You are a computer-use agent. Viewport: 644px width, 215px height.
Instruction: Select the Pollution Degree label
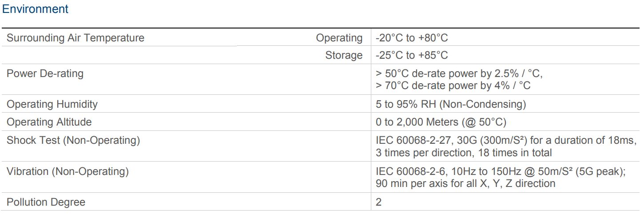46,202
